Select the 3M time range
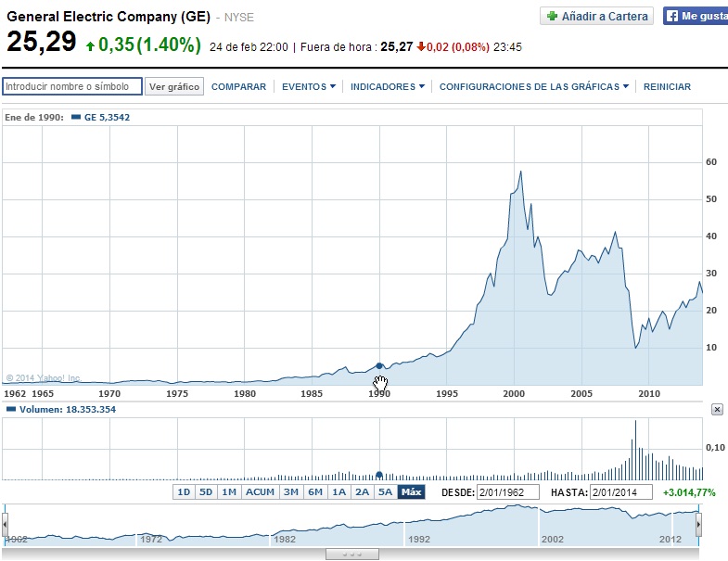The height and width of the screenshot is (561, 728). tap(291, 491)
